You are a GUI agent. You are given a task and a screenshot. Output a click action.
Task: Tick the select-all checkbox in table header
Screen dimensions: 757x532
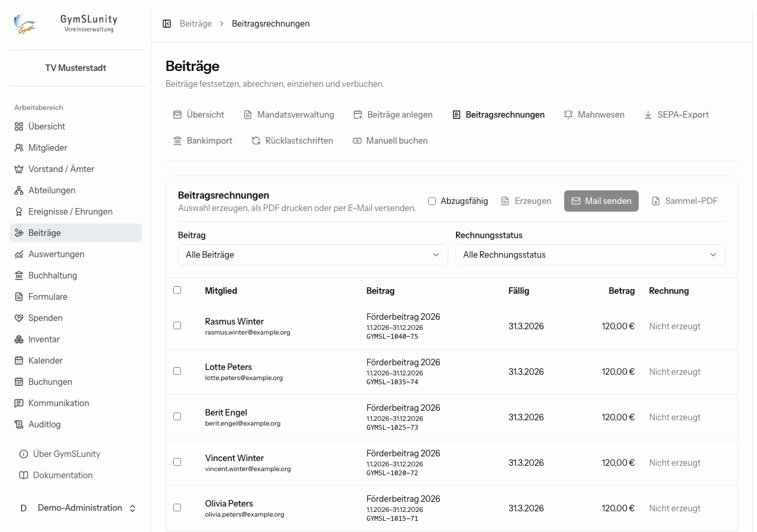point(177,290)
